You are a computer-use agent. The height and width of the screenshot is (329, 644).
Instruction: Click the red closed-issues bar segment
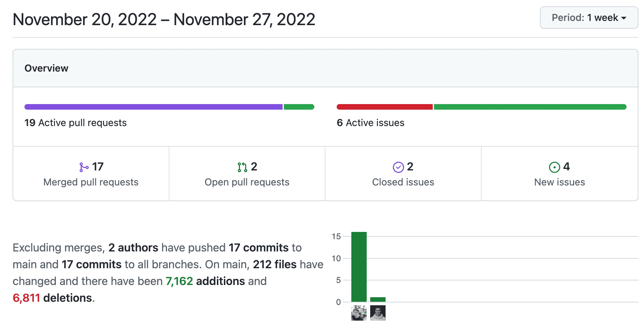(x=385, y=107)
